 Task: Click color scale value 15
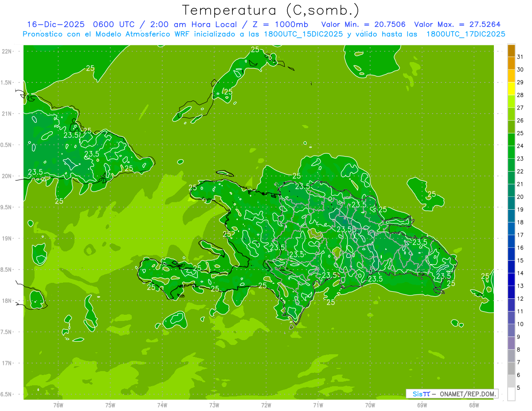(x=520, y=261)
